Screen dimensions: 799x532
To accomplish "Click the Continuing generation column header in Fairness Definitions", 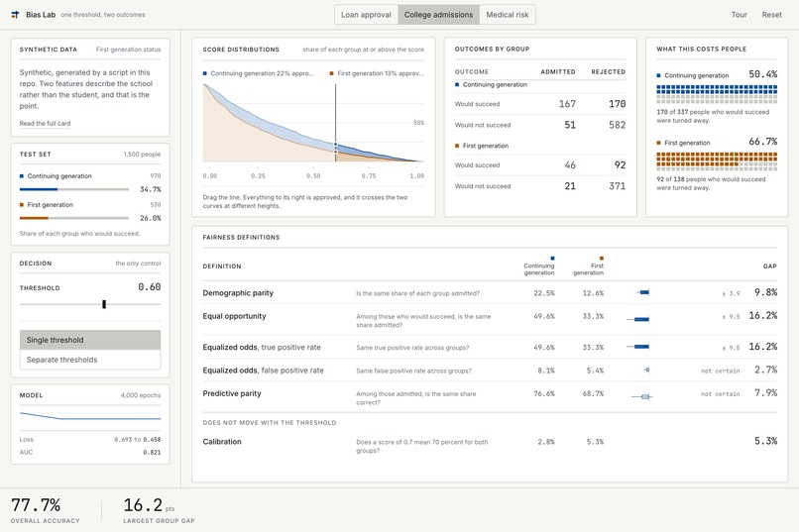I will click(539, 266).
